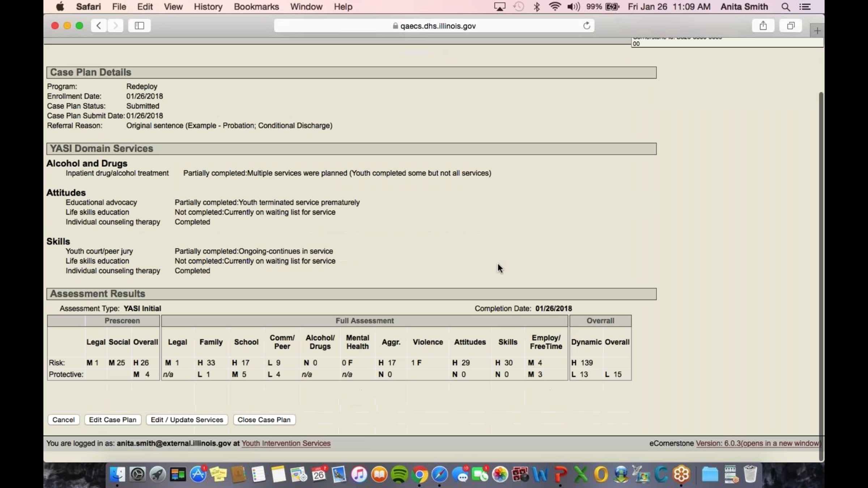
Task: Select the 'Inpatient drug/alcohol treatment' service text
Action: coord(117,173)
